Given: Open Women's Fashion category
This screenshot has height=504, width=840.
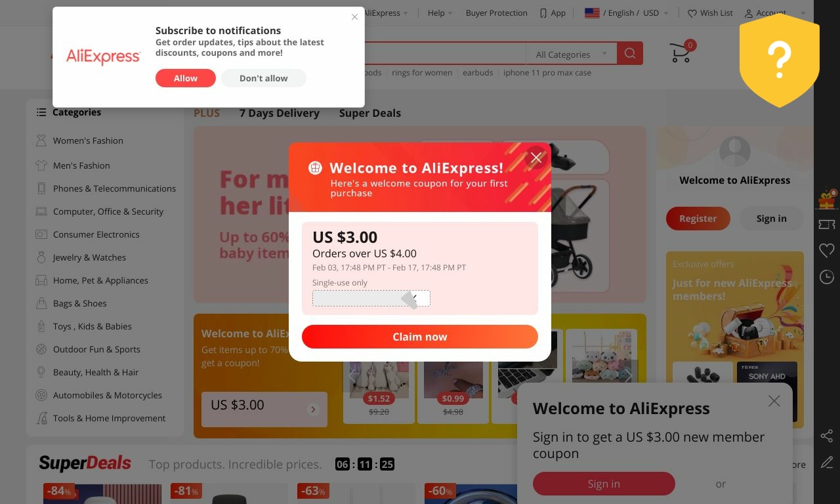Looking at the screenshot, I should pos(88,140).
